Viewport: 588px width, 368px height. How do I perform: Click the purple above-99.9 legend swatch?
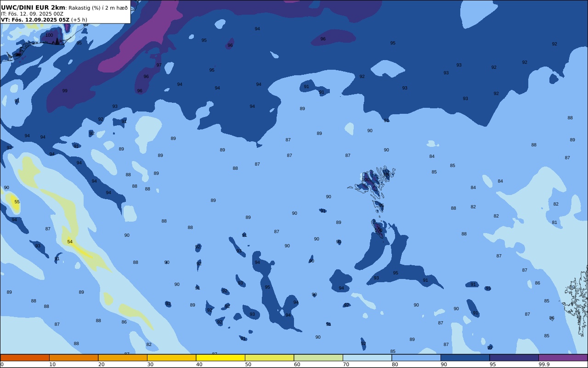click(x=563, y=357)
